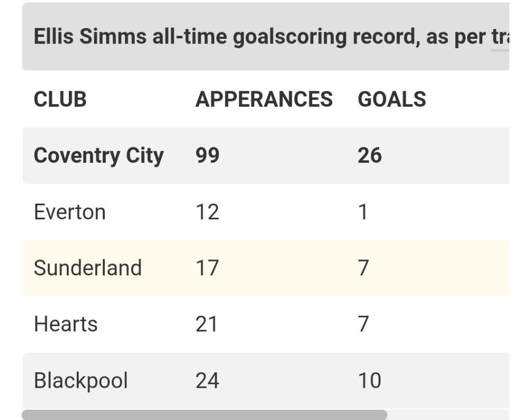This screenshot has height=420, width=531.
Task: Click the horizontal scrollbar under the table
Action: coord(204,415)
